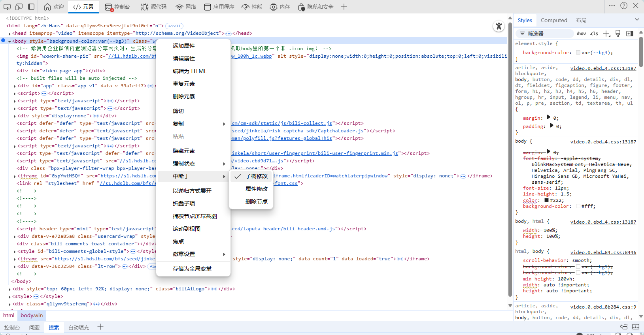
Task: Open the #222 color swatch
Action: pyautogui.click(x=546, y=200)
